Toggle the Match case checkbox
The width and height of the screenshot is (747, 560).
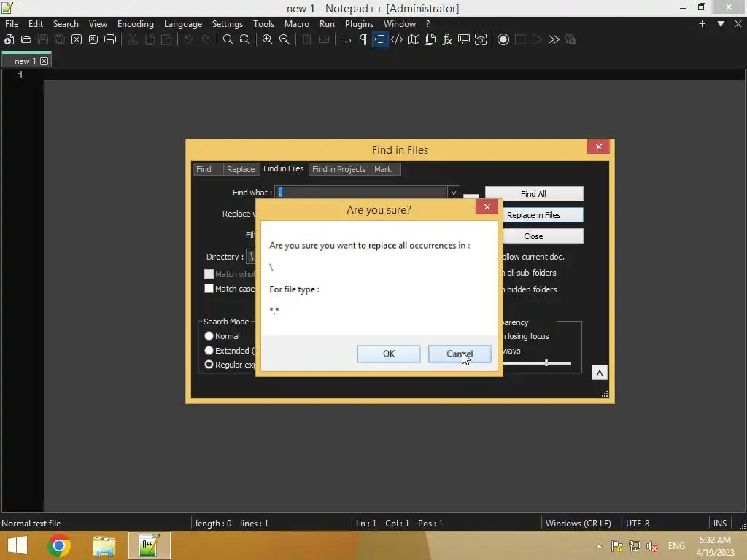209,289
